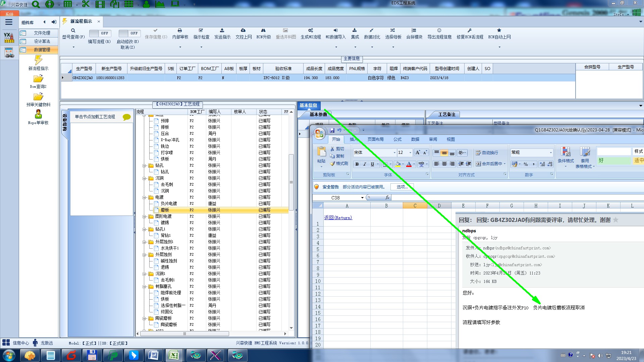Switch to the 页面布局 ribbon tab
This screenshot has width=644, height=362.
(x=375, y=139)
